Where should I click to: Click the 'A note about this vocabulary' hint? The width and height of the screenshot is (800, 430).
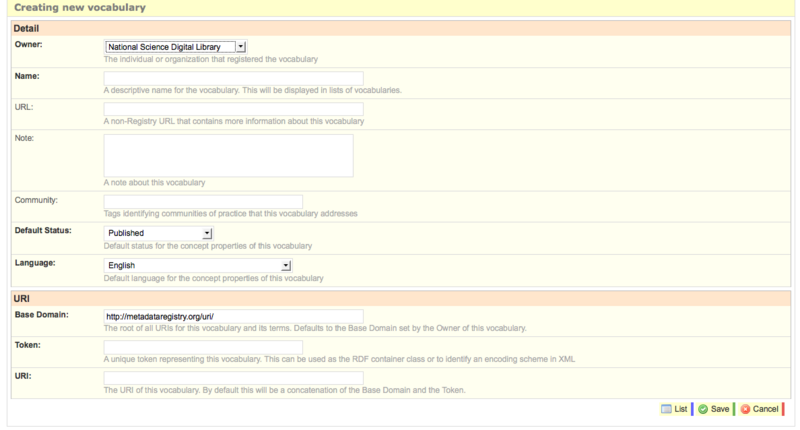[155, 183]
